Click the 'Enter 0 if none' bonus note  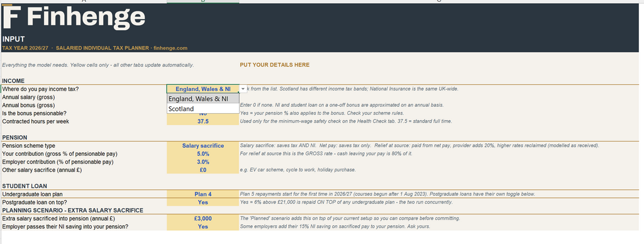coord(341,105)
